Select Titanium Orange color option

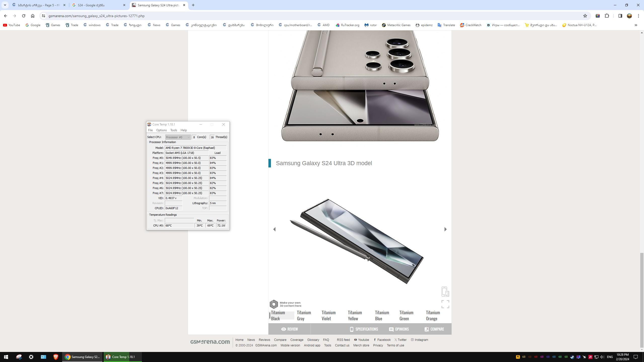[433, 315]
